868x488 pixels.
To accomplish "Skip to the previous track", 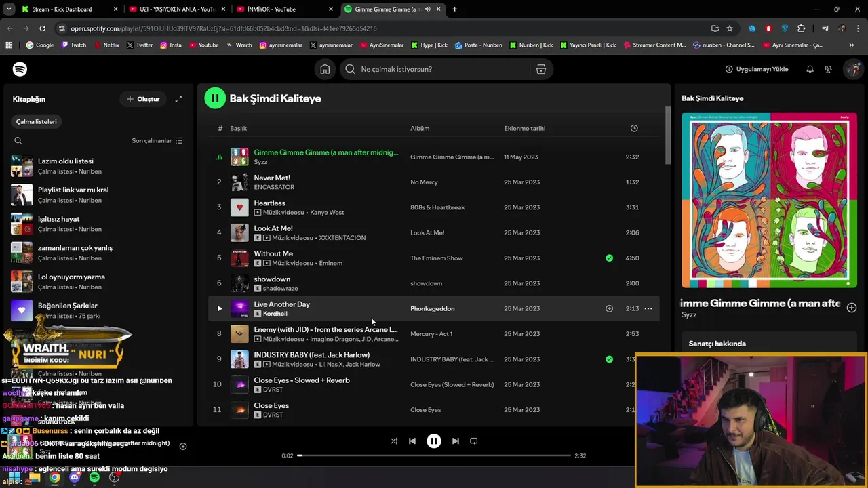I will (x=412, y=441).
